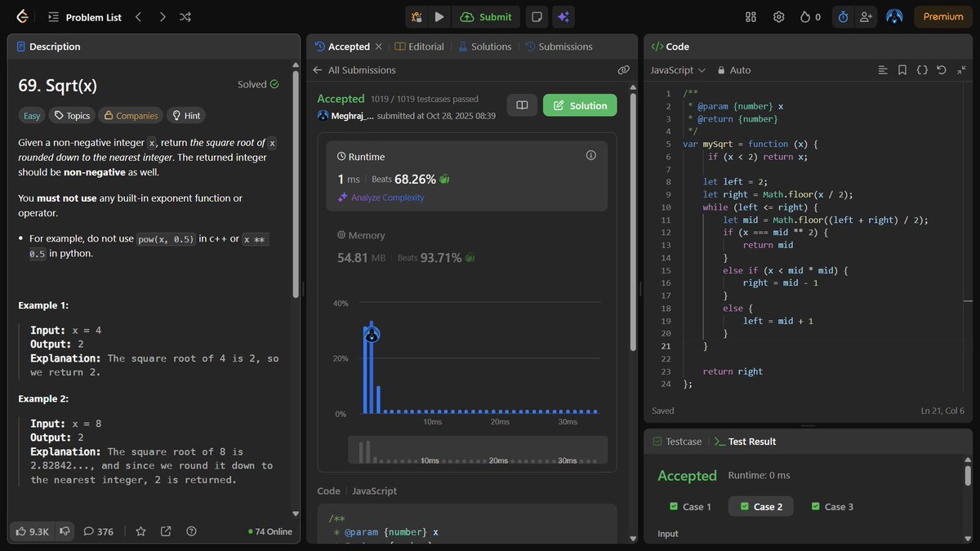Star the problem as favorite
This screenshot has width=980, height=551.
[140, 531]
